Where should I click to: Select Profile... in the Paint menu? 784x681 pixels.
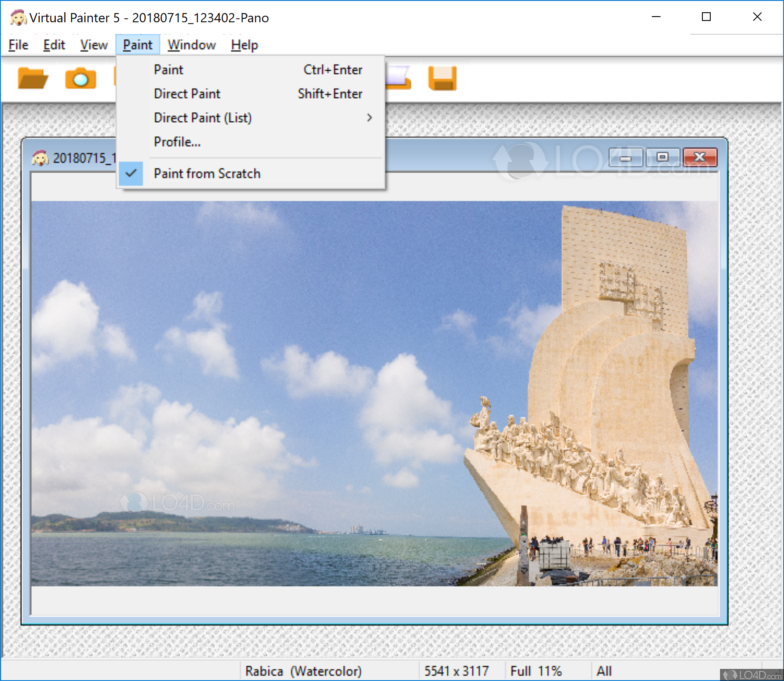pyautogui.click(x=177, y=141)
